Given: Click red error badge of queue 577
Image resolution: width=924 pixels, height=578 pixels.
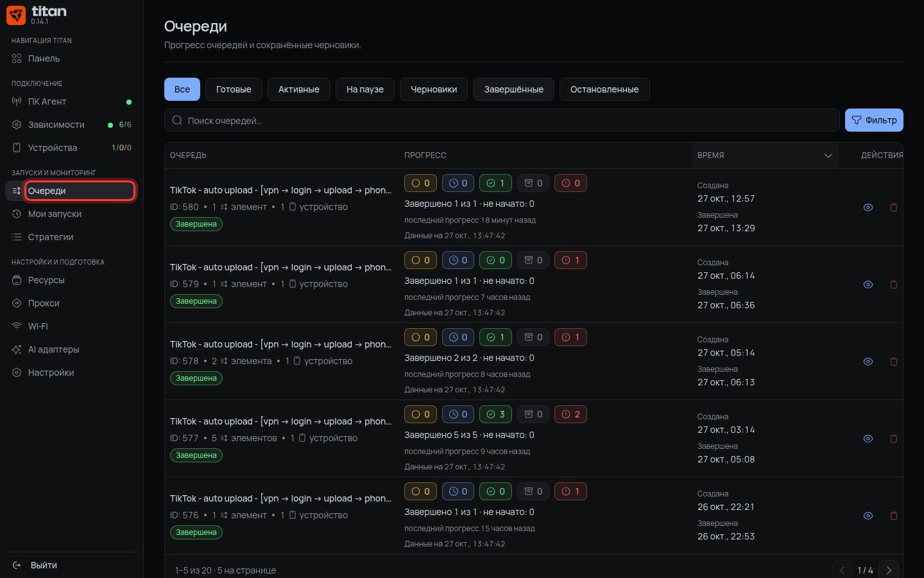Looking at the screenshot, I should [570, 414].
